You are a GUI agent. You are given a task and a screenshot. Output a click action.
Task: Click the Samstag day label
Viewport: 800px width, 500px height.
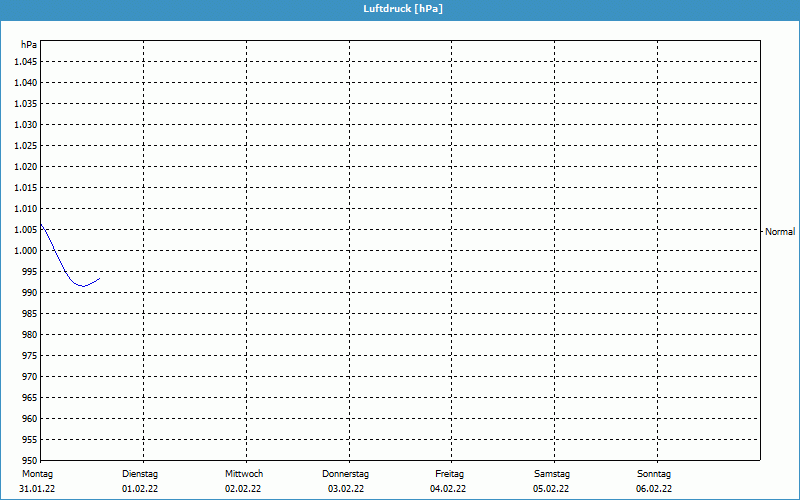coord(552,473)
